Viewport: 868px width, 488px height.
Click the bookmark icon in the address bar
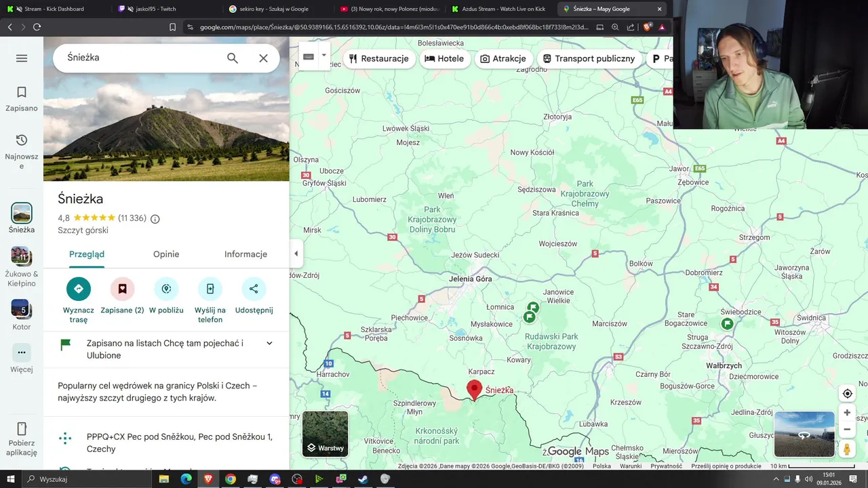[172, 27]
